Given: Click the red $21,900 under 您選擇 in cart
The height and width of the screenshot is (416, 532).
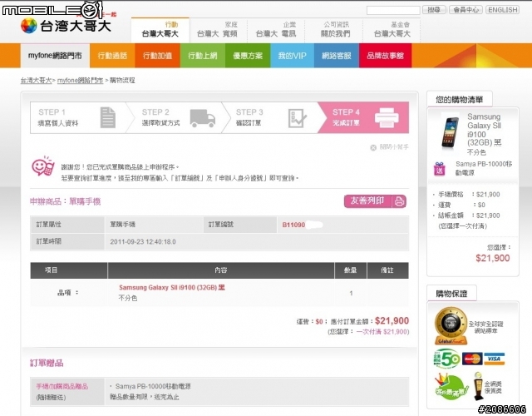Looking at the screenshot, I should [493, 258].
